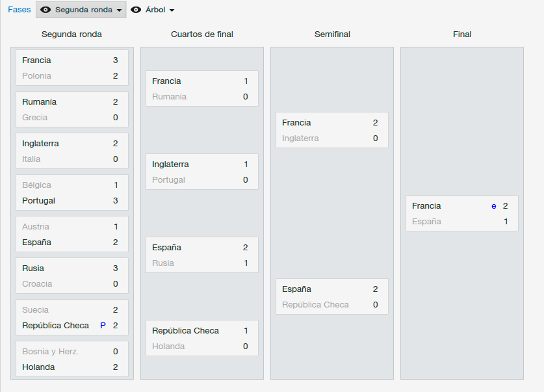The width and height of the screenshot is (544, 392).
Task: Open the Fases link
Action: [19, 10]
